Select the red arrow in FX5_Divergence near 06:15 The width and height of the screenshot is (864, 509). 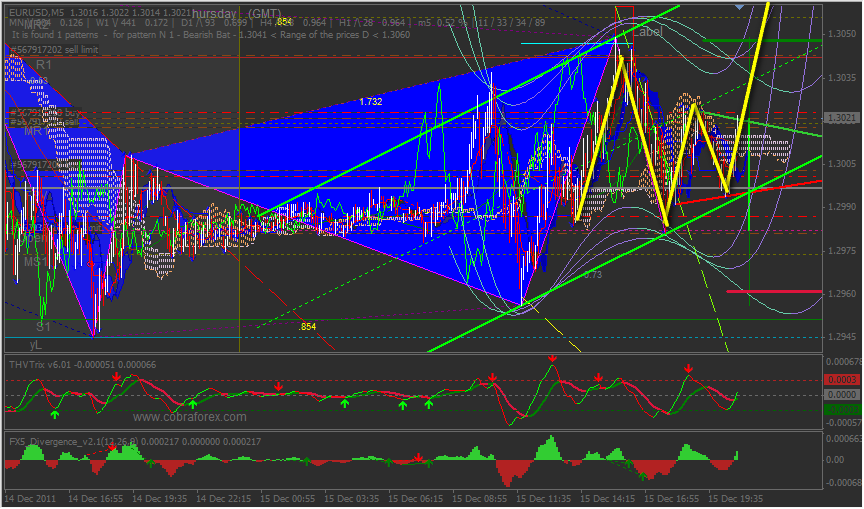pyautogui.click(x=418, y=458)
